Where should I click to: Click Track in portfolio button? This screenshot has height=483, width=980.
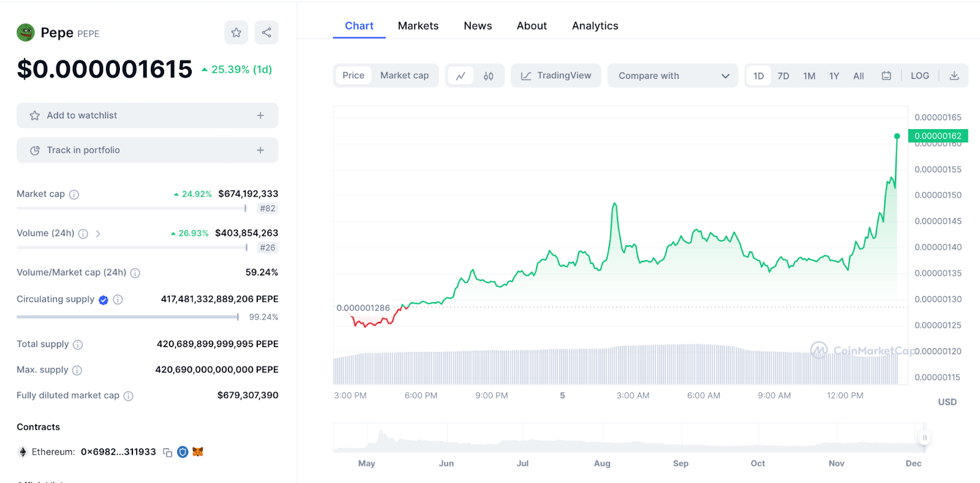pyautogui.click(x=148, y=150)
